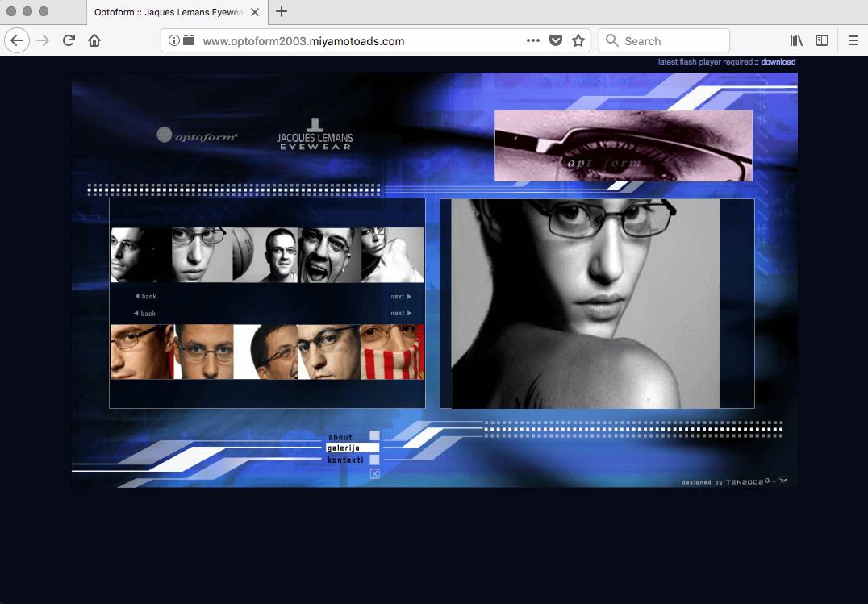Bookmark this page with the star
This screenshot has height=604, width=868.
click(x=578, y=40)
